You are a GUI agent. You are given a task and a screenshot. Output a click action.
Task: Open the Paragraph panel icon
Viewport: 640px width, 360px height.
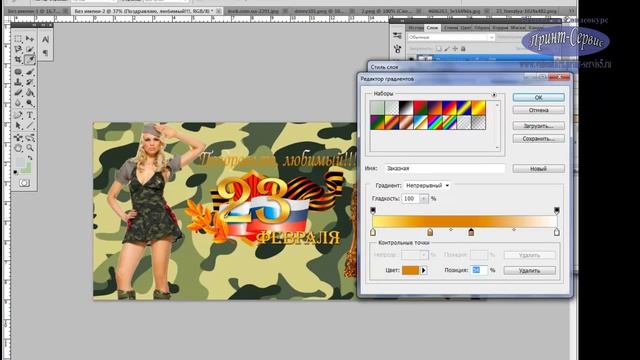pos(45,52)
